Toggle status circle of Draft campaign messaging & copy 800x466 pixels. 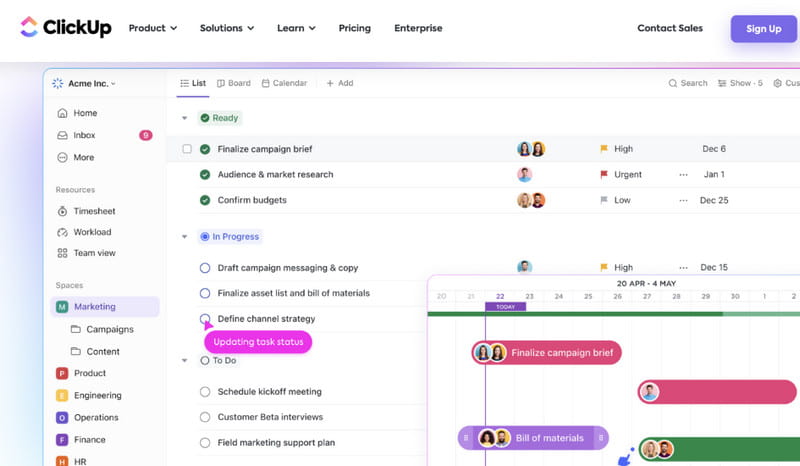pos(205,268)
